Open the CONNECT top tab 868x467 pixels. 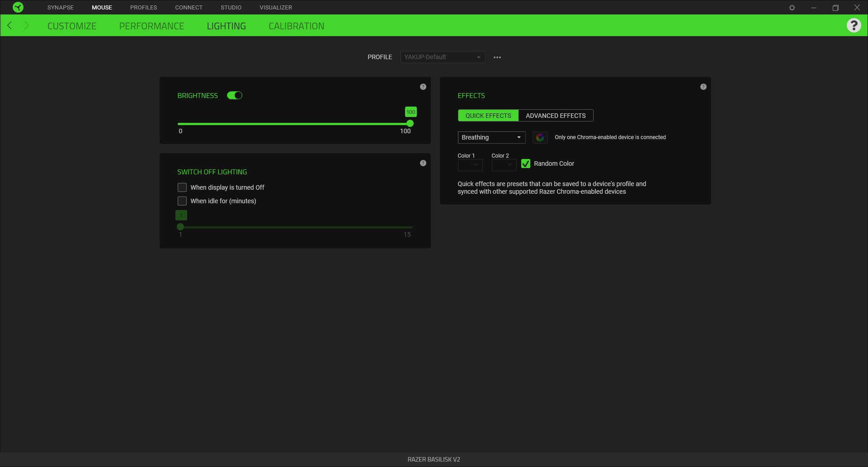tap(189, 8)
